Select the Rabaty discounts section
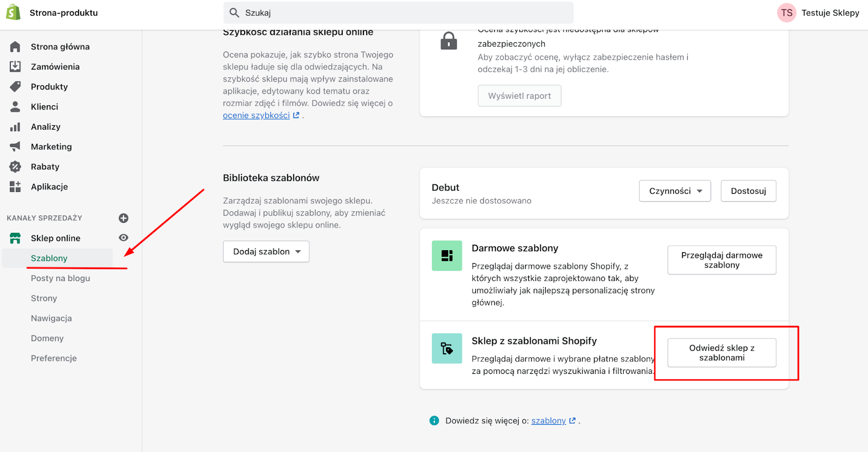This screenshot has height=452, width=868. pyautogui.click(x=45, y=166)
